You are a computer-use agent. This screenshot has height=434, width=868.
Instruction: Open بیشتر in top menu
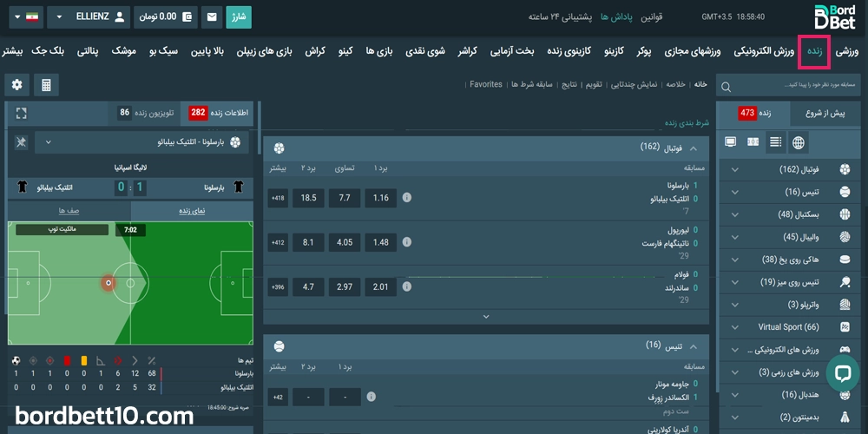click(13, 51)
